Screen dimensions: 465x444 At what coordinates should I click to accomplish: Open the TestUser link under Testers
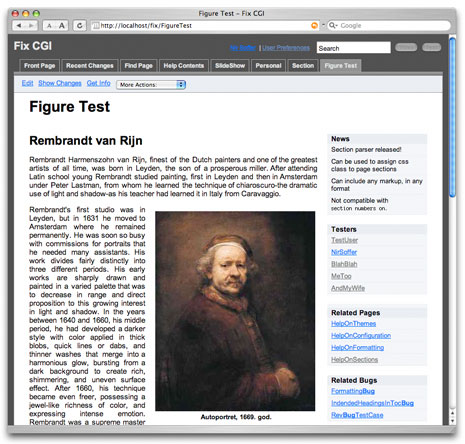coord(344,240)
